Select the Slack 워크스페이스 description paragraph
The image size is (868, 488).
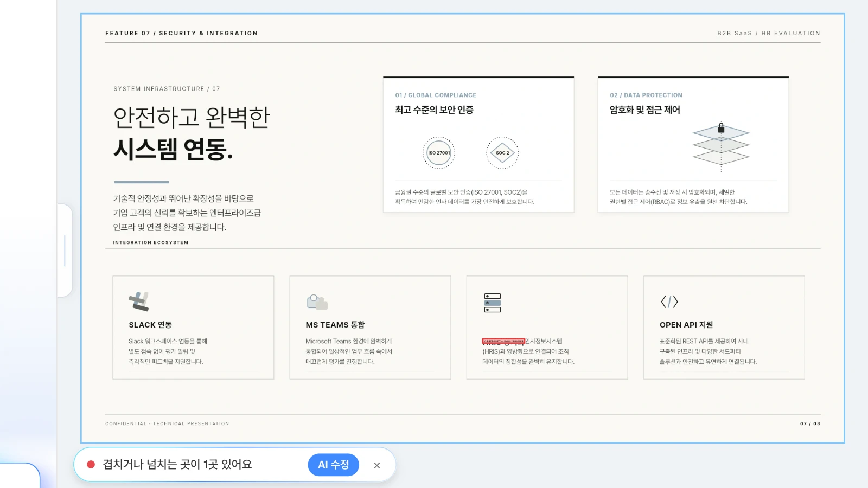[x=168, y=351]
